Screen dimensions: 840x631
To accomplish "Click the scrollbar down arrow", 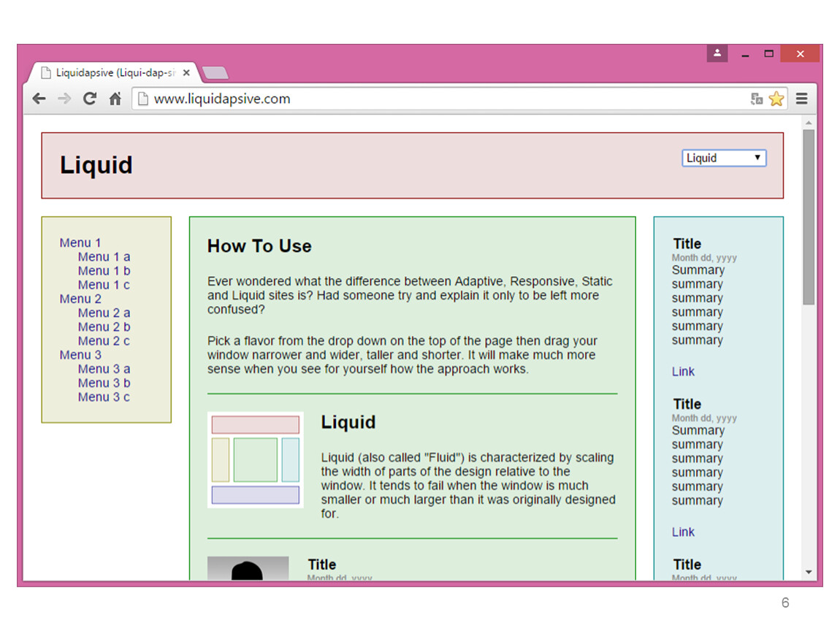I will tap(809, 572).
